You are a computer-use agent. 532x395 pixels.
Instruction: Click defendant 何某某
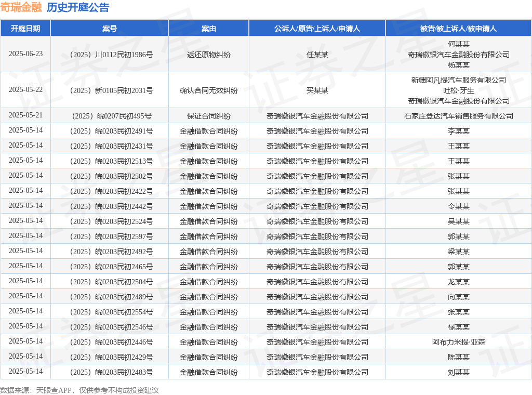(458, 44)
